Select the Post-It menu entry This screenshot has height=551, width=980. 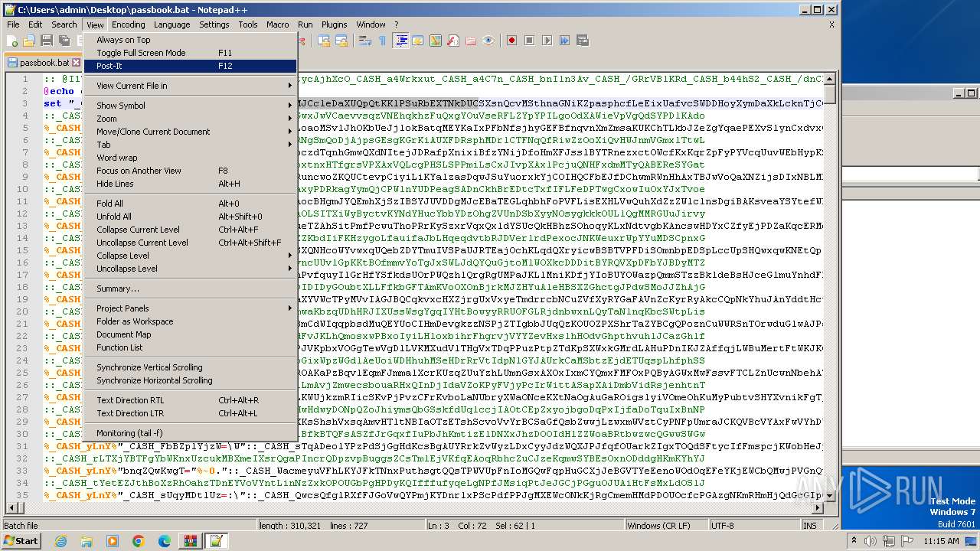point(109,66)
